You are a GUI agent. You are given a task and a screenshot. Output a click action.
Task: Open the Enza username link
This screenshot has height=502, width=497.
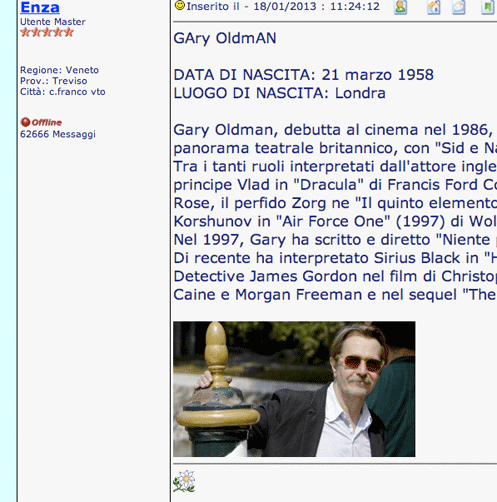tap(40, 7)
